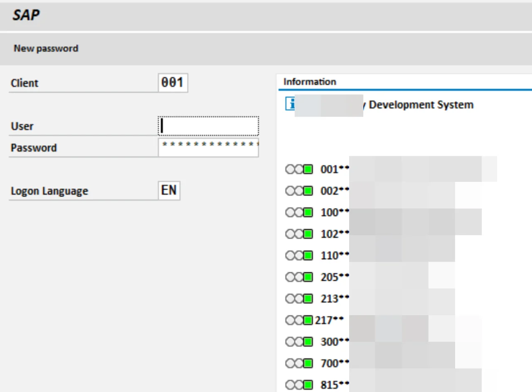
Task: Click the traffic light icon for client 217
Action: pos(299,321)
